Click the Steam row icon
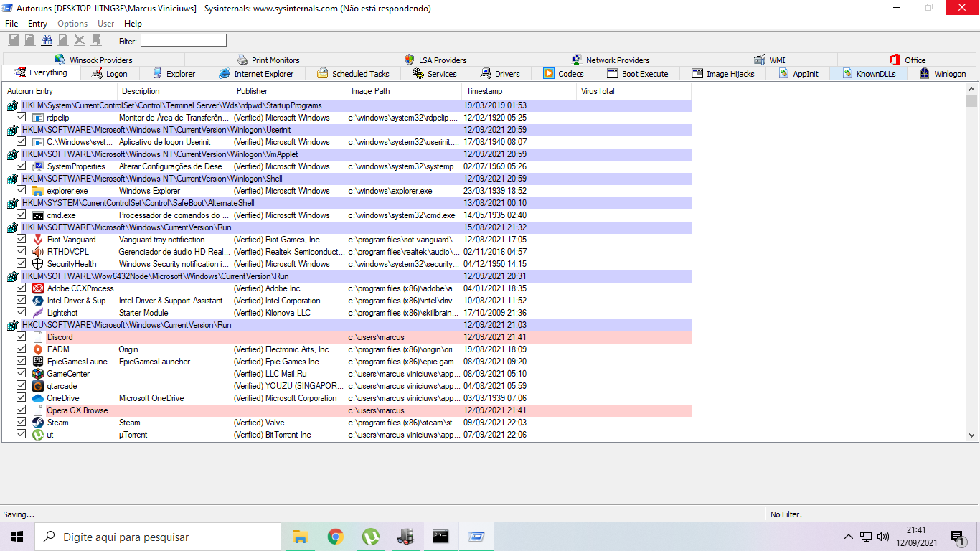The image size is (980, 551). click(38, 423)
